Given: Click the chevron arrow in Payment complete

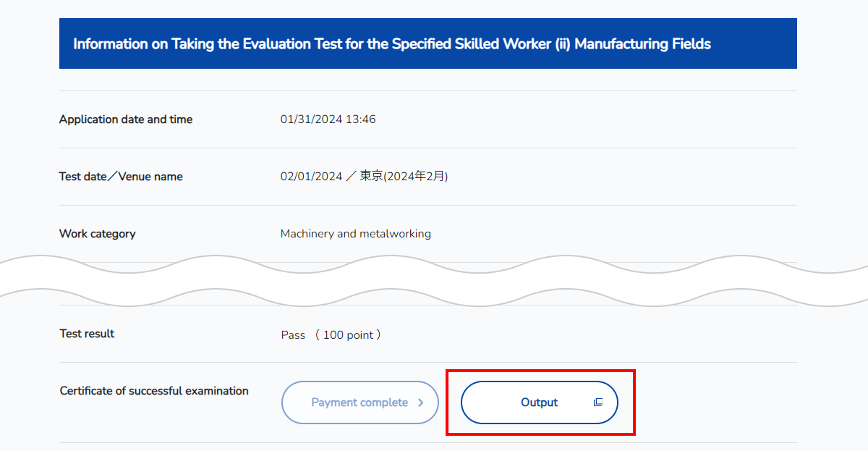Looking at the screenshot, I should click(421, 402).
